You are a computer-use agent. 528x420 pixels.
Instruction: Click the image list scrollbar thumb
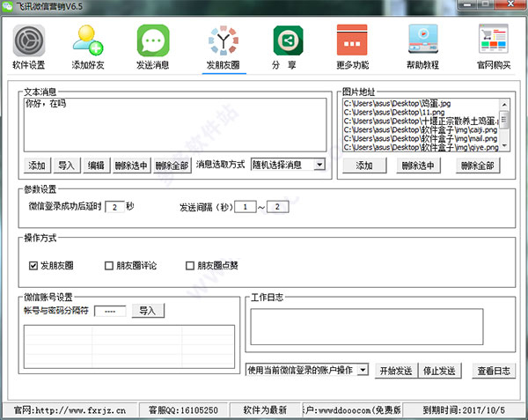pos(504,120)
